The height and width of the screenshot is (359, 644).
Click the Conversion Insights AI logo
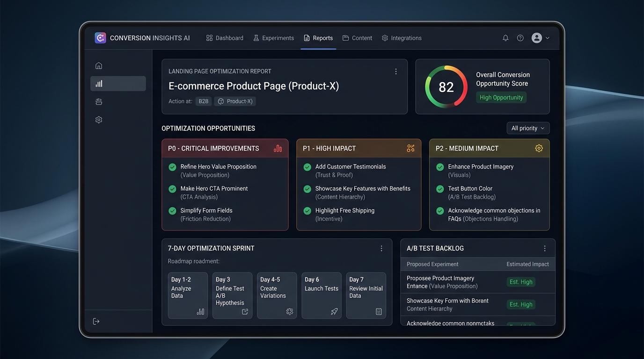[100, 38]
